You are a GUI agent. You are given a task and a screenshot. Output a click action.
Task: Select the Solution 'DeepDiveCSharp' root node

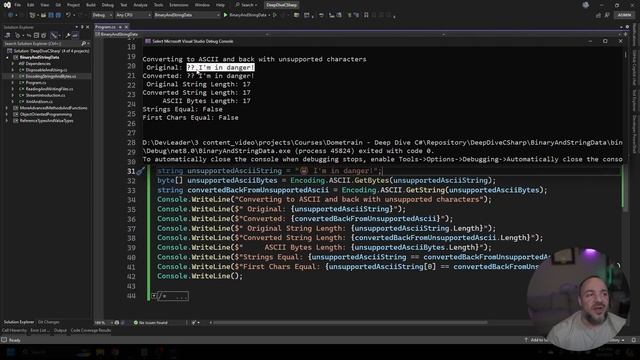(x=48, y=51)
